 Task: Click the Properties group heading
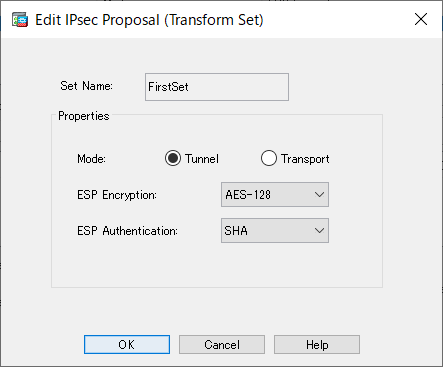point(84,116)
